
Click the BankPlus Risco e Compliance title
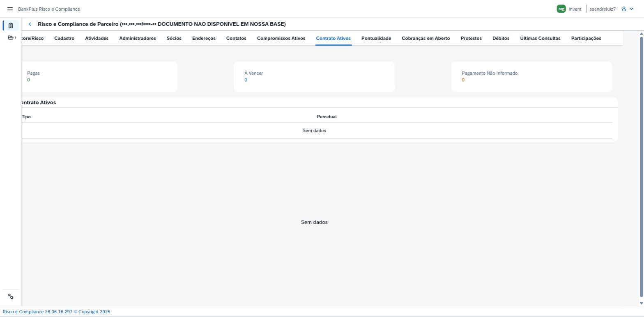click(x=49, y=9)
